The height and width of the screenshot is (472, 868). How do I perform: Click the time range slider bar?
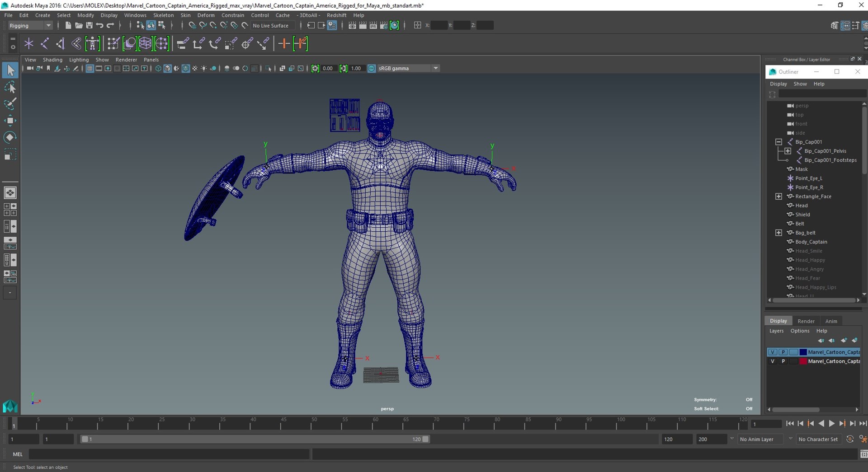click(255, 439)
